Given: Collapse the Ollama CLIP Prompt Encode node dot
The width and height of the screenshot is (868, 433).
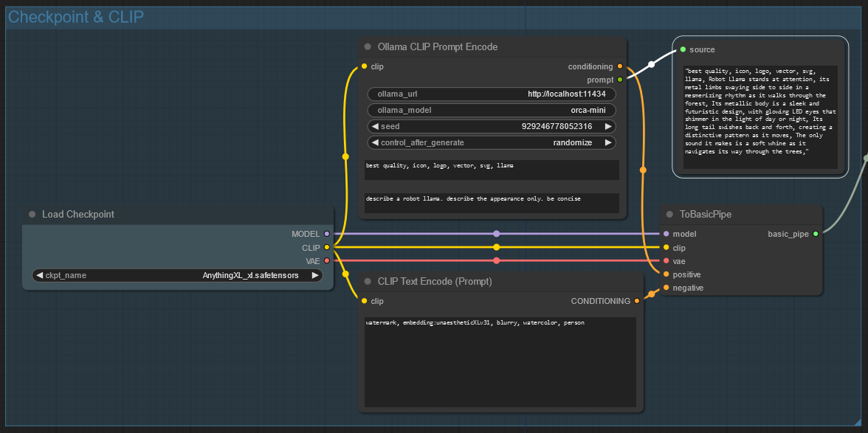Looking at the screenshot, I should 368,47.
